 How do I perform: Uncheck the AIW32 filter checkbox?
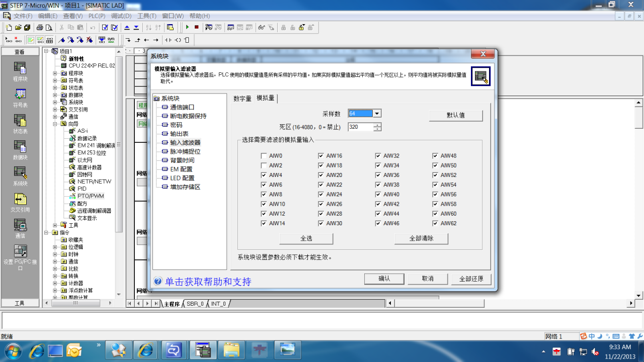pyautogui.click(x=378, y=156)
